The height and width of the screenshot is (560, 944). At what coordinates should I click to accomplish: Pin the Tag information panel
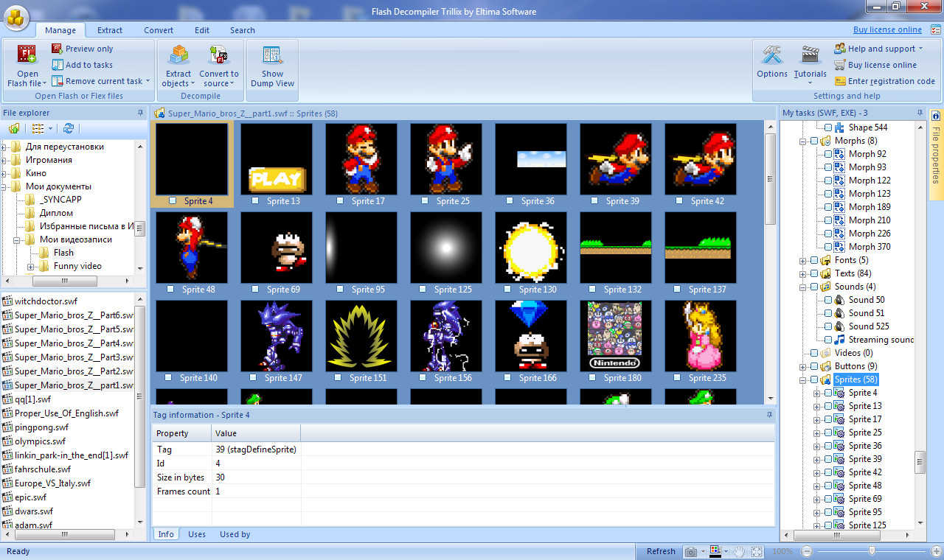769,415
